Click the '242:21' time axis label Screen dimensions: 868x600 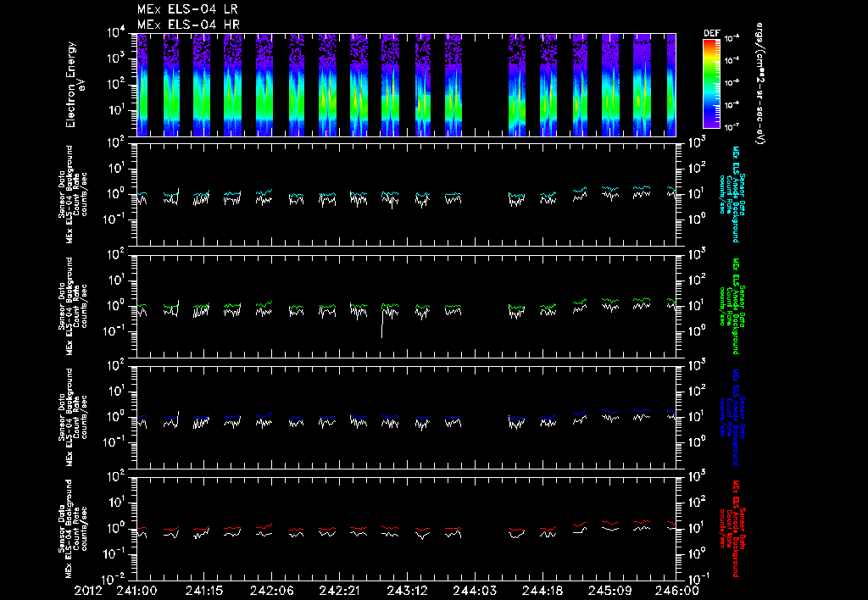coord(339,591)
